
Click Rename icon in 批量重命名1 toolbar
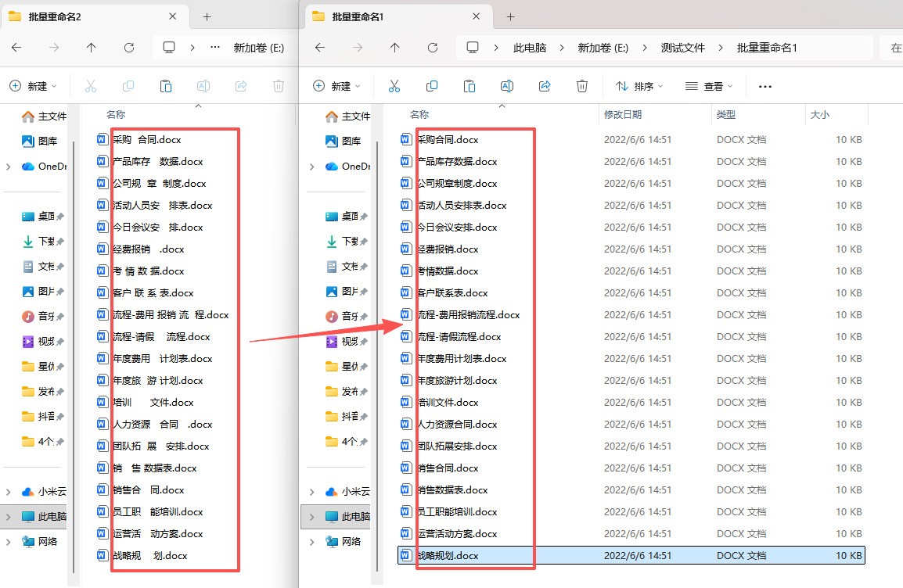click(507, 86)
